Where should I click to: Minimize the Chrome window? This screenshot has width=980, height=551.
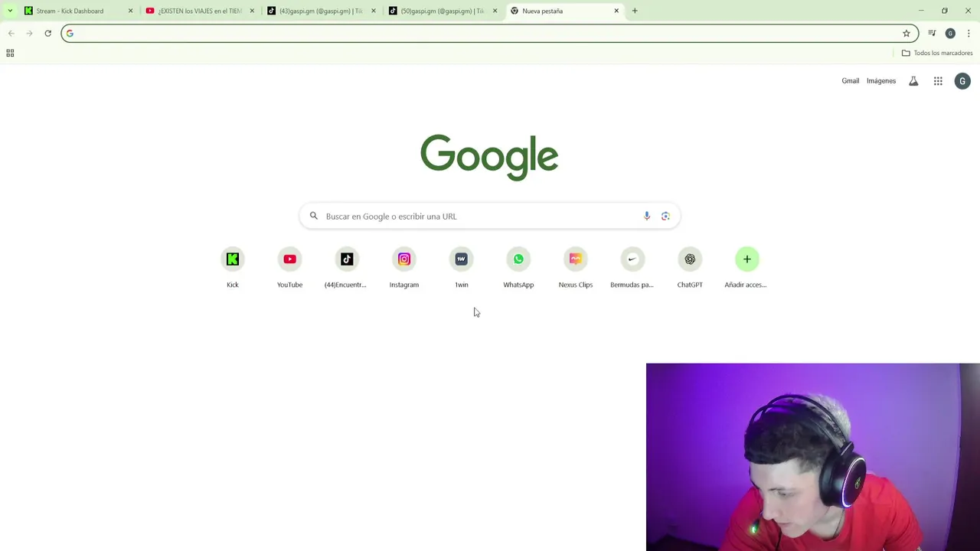tap(921, 11)
